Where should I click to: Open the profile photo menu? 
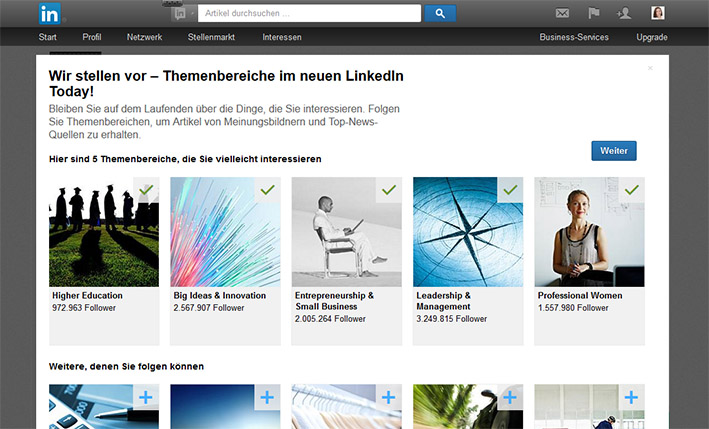pos(657,13)
